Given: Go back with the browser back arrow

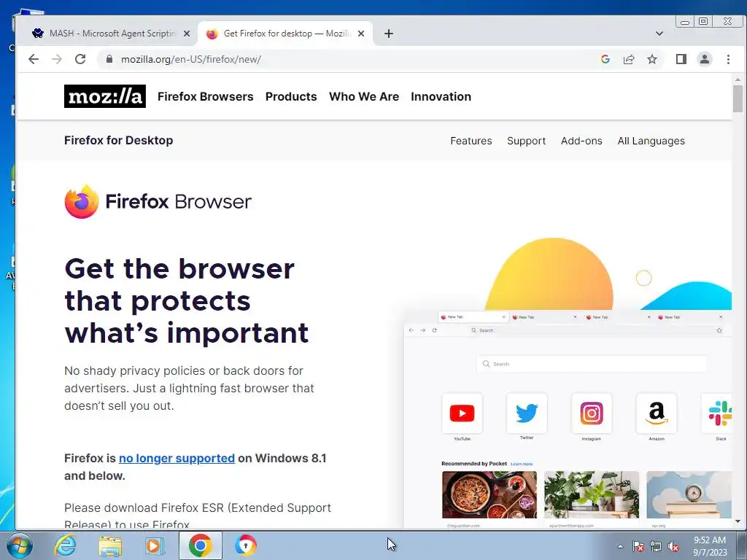Looking at the screenshot, I should click(x=34, y=59).
